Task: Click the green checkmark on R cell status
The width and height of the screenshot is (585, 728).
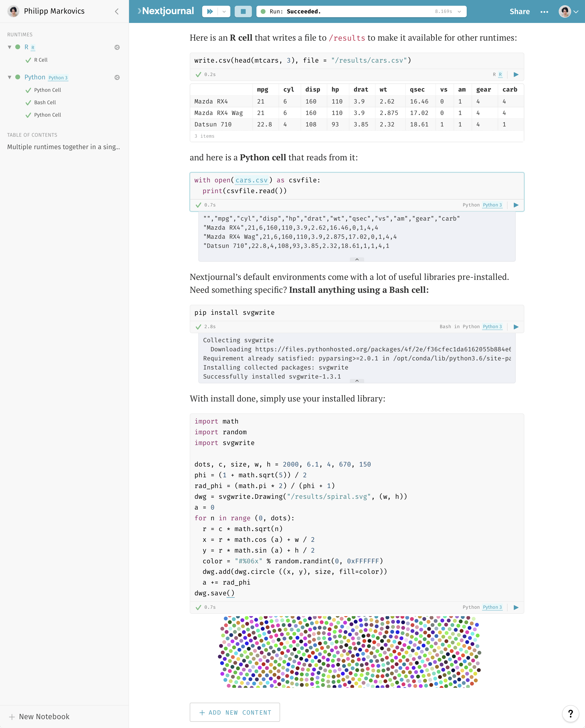Action: click(x=198, y=75)
